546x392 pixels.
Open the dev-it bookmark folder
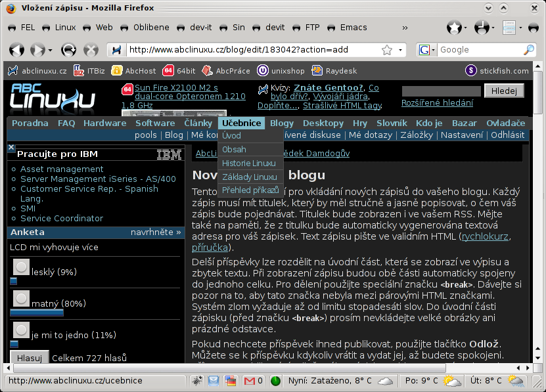point(194,28)
